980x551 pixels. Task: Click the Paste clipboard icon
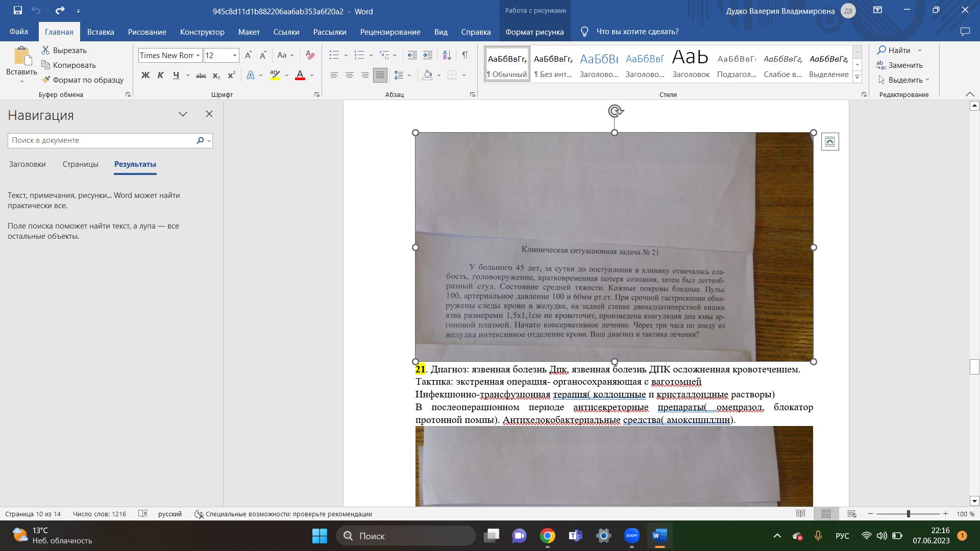click(21, 56)
